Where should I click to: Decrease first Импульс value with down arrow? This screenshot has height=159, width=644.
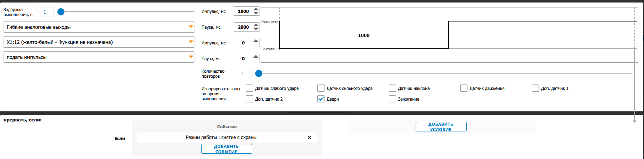tap(256, 14)
